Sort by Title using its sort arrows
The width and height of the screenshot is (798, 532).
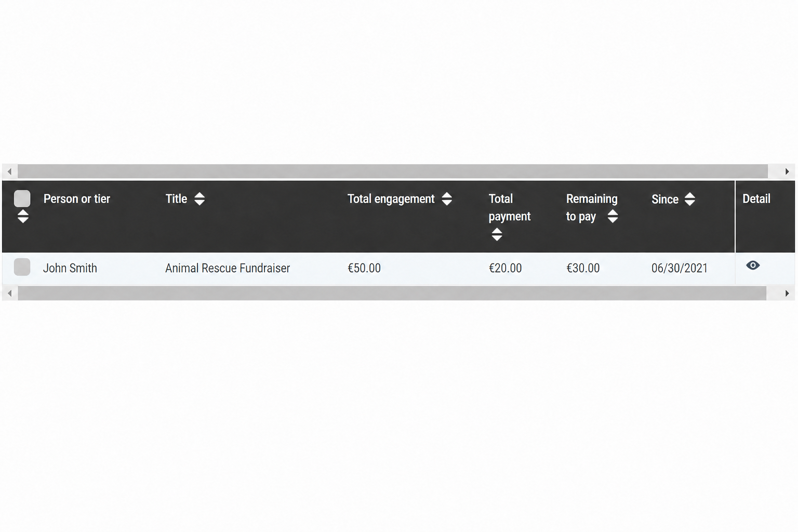click(199, 199)
